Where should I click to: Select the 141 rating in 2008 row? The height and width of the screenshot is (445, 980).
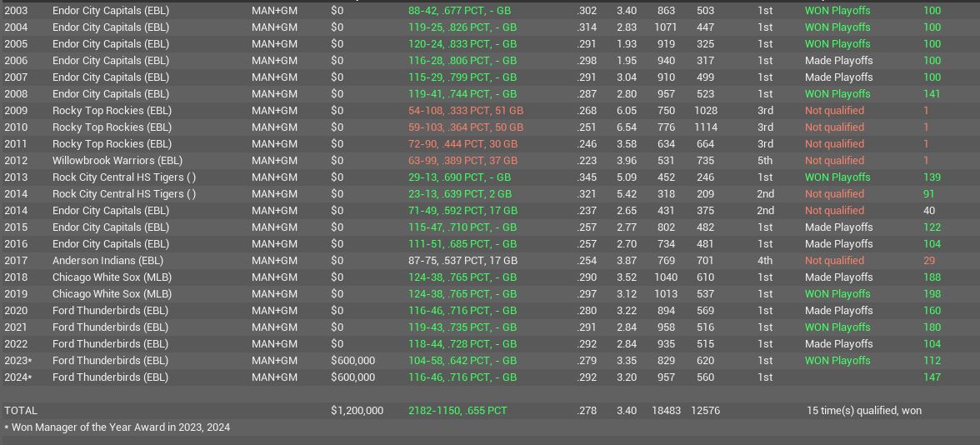pyautogui.click(x=932, y=93)
